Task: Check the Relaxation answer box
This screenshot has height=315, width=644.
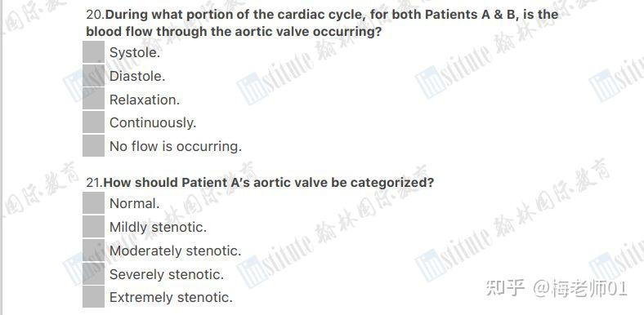Action: [x=94, y=100]
